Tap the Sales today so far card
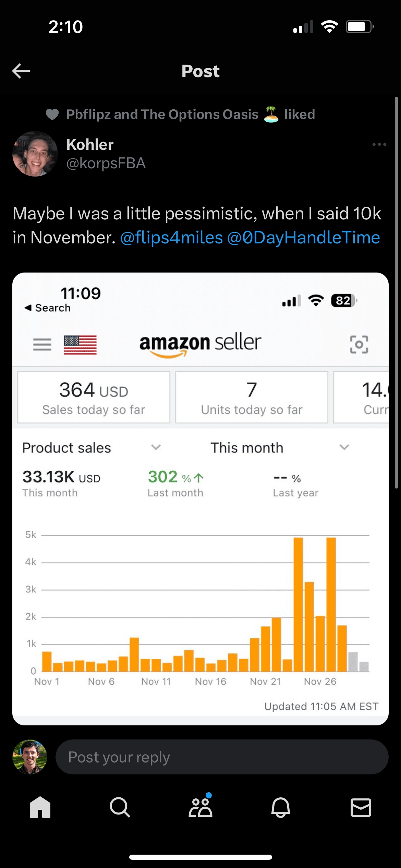The image size is (401, 868). [x=94, y=397]
